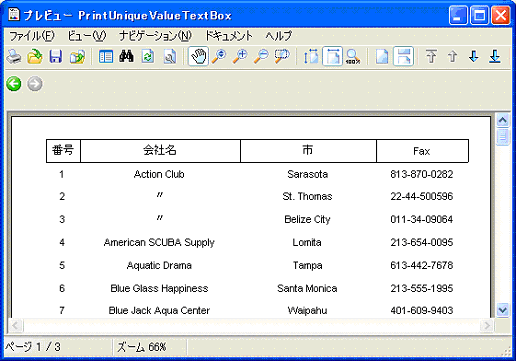
Task: Click fax number 213-555-1995
Action: click(422, 289)
